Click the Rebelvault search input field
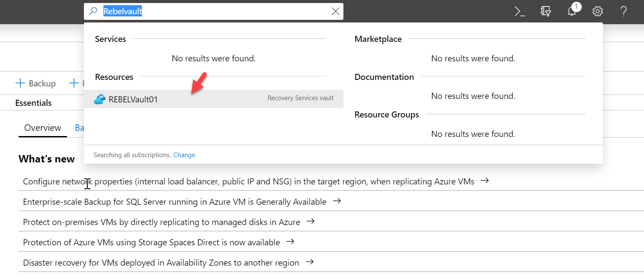The height and width of the screenshot is (279, 644). 214,12
